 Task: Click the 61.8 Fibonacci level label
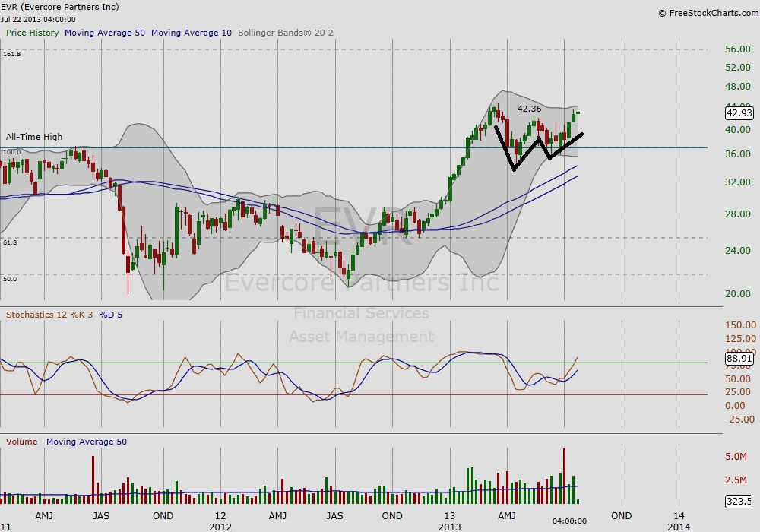tap(10, 242)
